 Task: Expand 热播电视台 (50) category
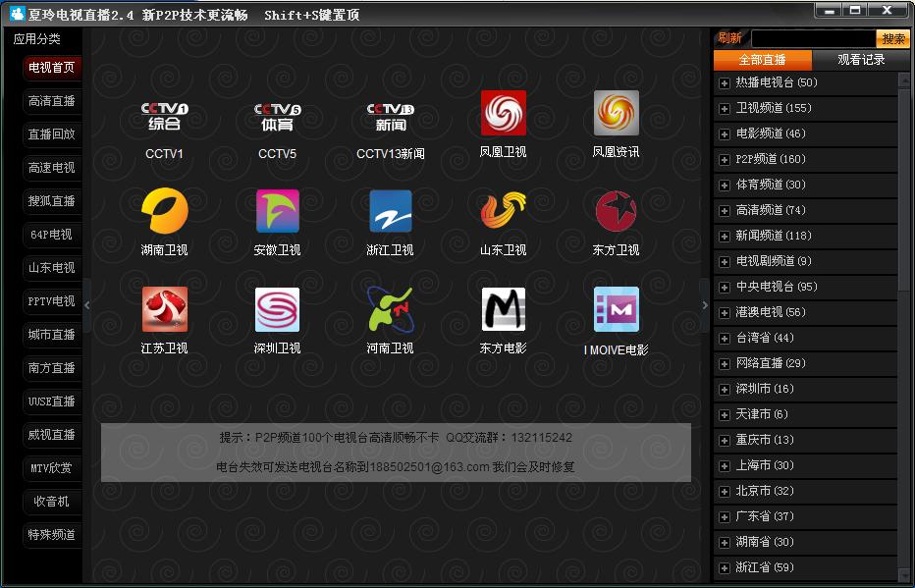point(725,83)
